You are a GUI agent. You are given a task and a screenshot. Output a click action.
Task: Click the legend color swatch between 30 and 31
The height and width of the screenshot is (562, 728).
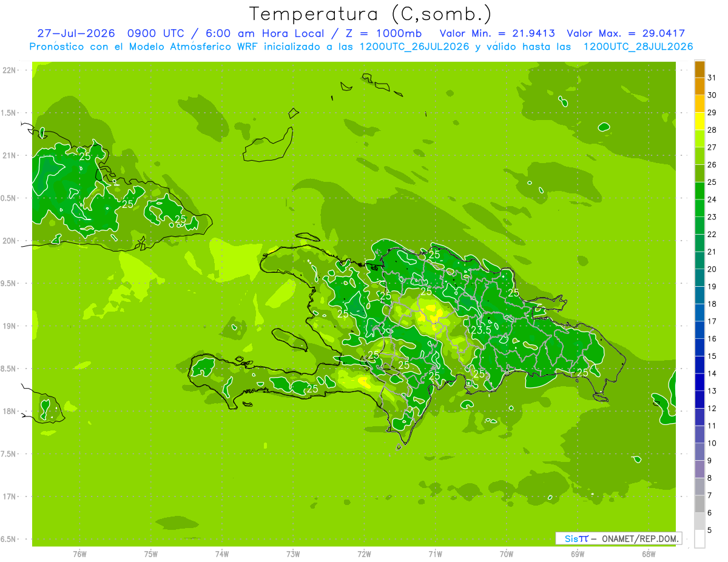(699, 87)
